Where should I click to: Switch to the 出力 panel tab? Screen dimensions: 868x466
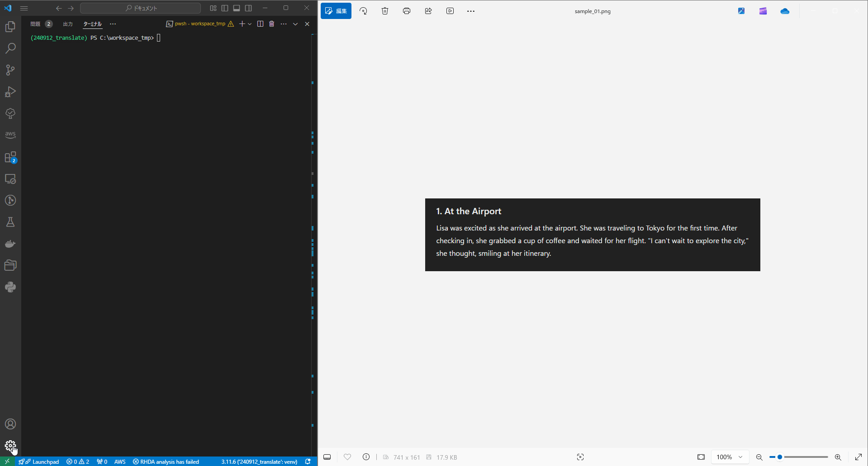[68, 24]
